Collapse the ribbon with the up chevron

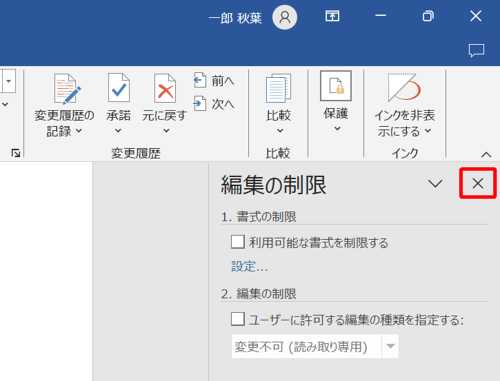pos(486,155)
